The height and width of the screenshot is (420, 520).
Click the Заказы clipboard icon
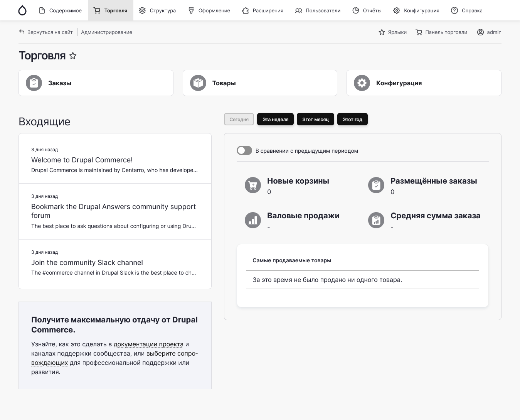point(34,83)
